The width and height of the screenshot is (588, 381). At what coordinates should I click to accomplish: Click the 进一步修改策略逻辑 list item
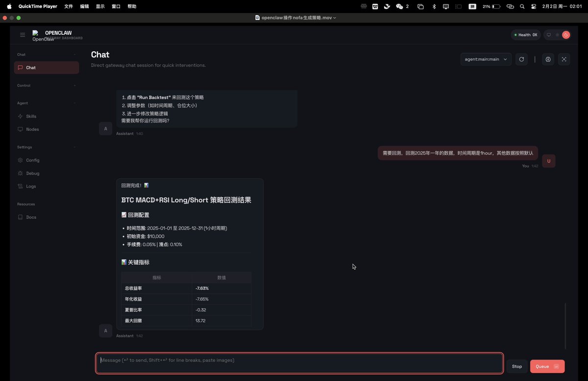[148, 113]
